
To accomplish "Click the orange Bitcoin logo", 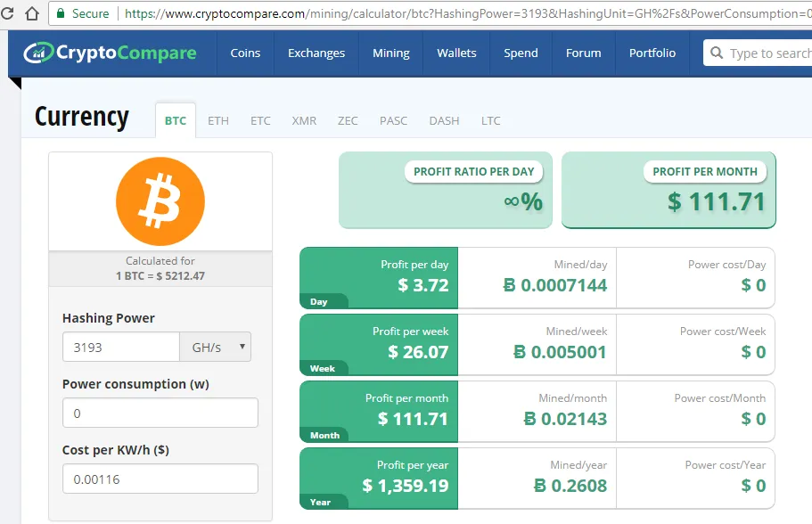I will pyautogui.click(x=160, y=201).
